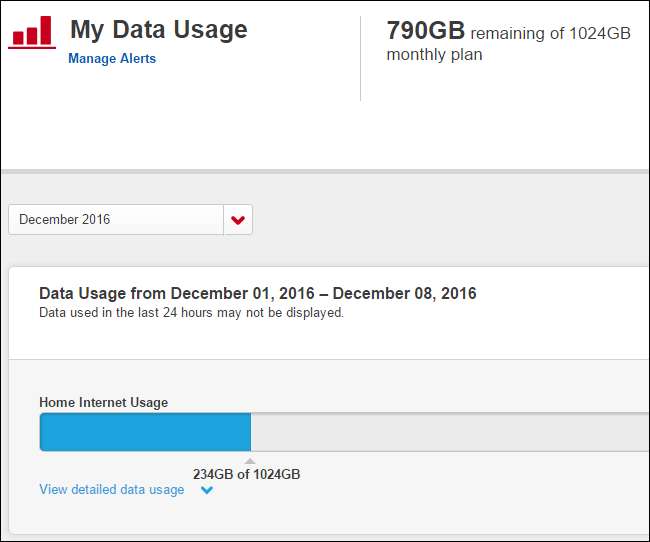Click the 790GB remaining figure

click(426, 31)
